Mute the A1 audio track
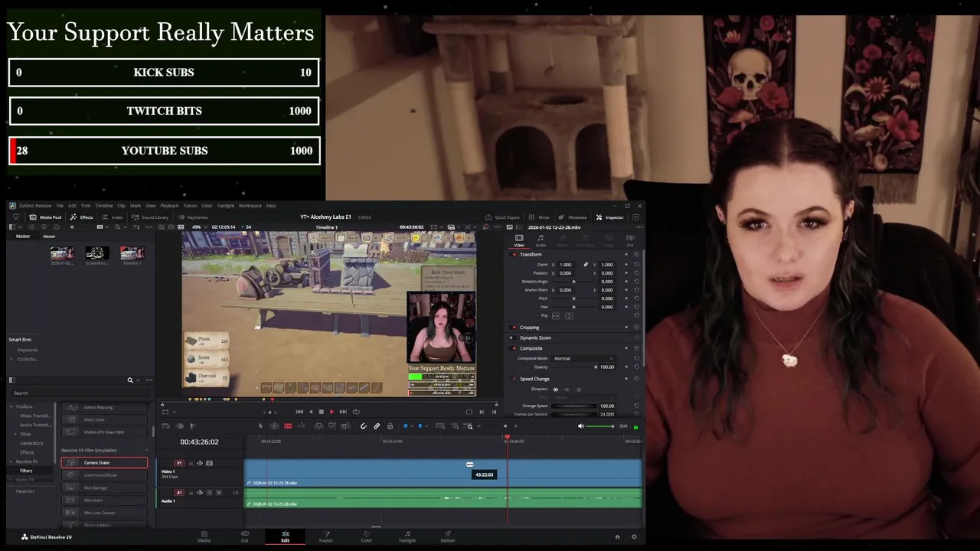Screen dimensions: 980x551 click(219, 493)
